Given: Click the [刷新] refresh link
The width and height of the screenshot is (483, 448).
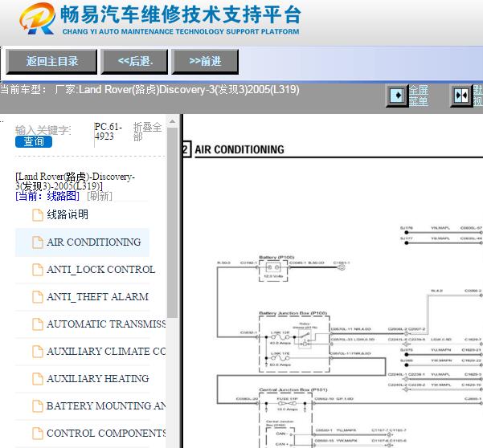Looking at the screenshot, I should (100, 196).
